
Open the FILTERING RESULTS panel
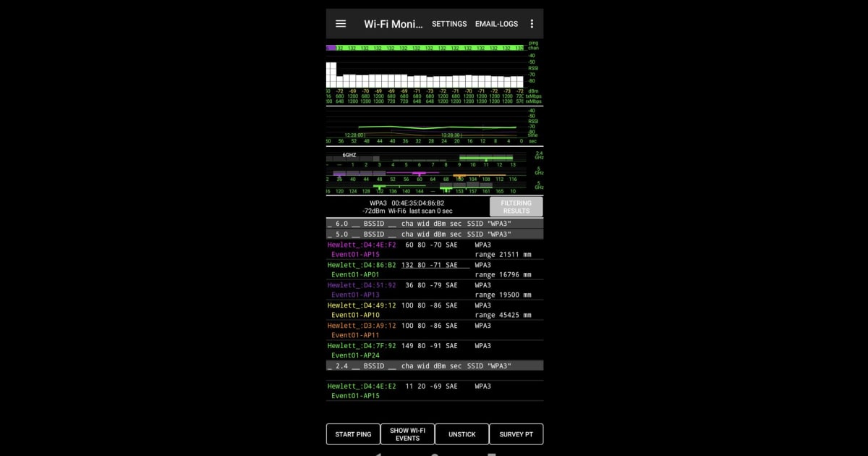click(x=516, y=206)
